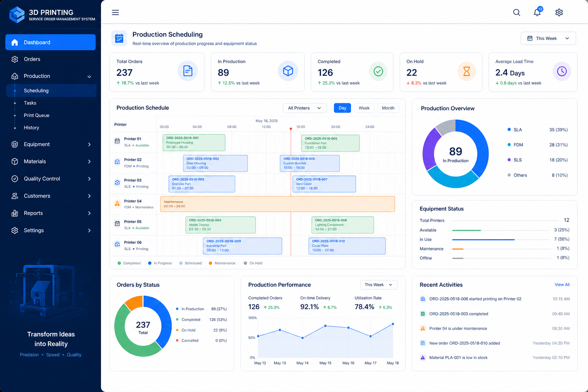This screenshot has width=588, height=392.
Task: Click the In Use progress bar
Action: click(x=501, y=240)
